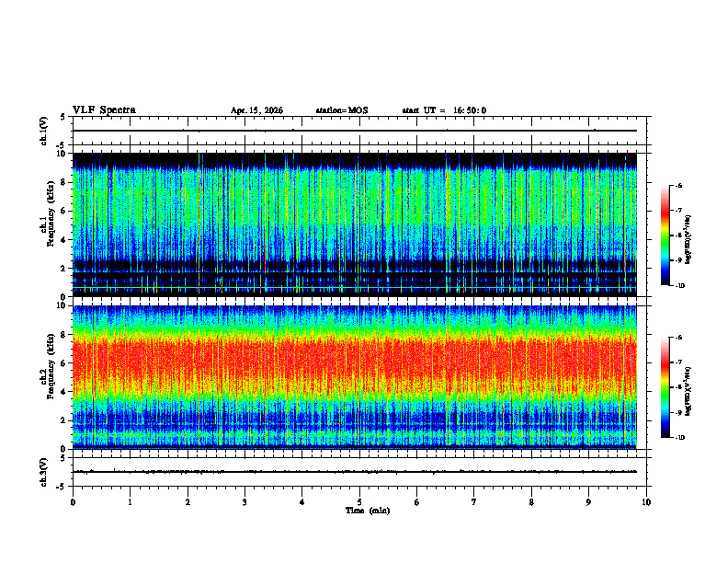Click the "-6" label on ch.2 color bar
Image resolution: width=728 pixels, height=563 pixels.
pyautogui.click(x=678, y=338)
